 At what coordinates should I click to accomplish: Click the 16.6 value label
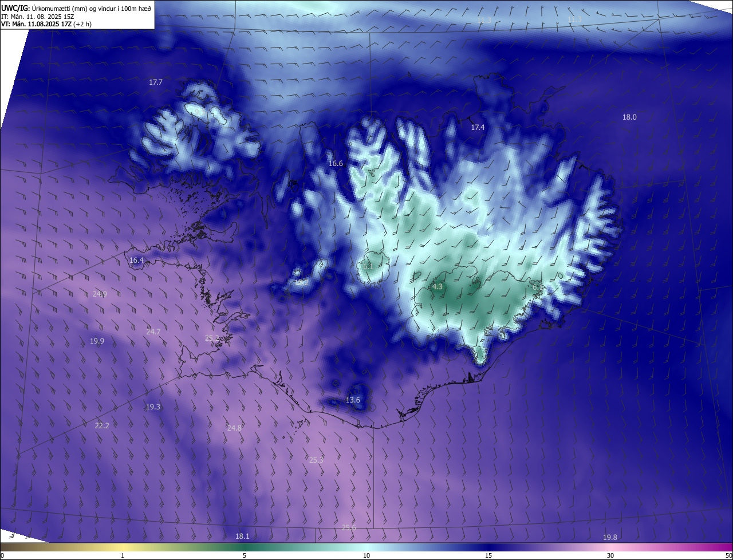336,164
